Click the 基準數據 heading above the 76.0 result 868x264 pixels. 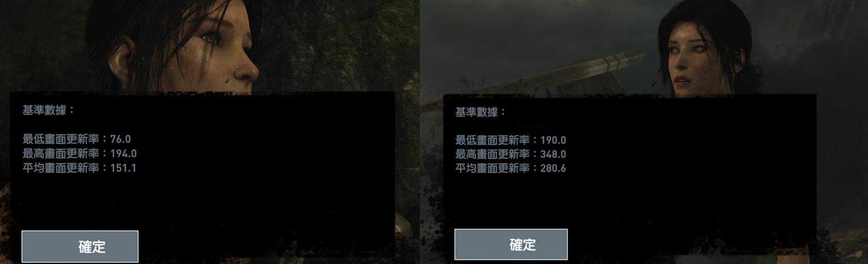click(x=48, y=110)
